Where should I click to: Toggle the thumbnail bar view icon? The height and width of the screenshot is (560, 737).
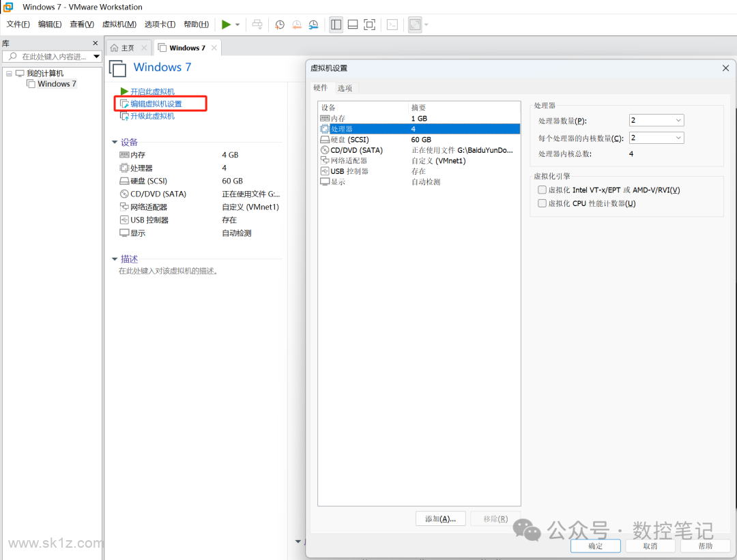click(353, 25)
